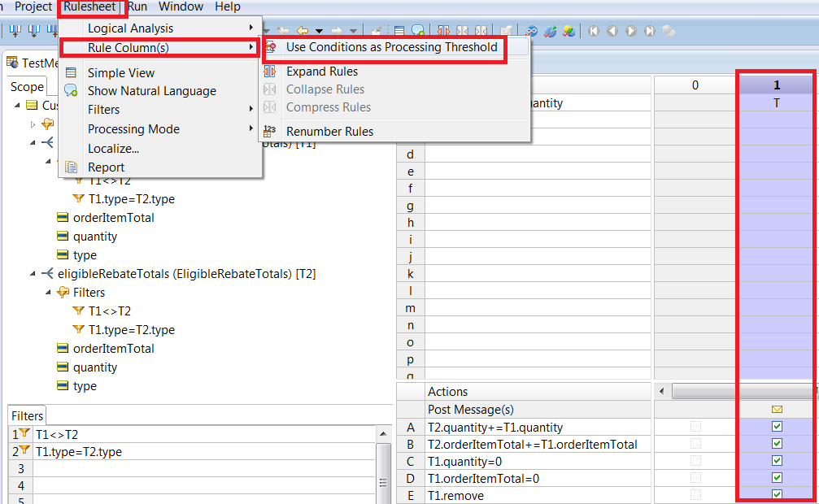Screen dimensions: 819x504
Task: Click the Report menu item icon
Action: tap(71, 167)
